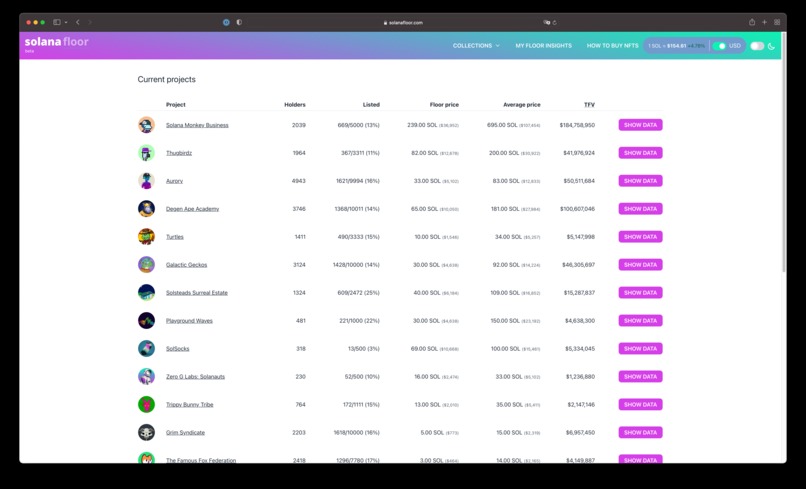Open the sidebar dropdown arrow in Safari toolbar
The image size is (806, 489).
coord(66,23)
